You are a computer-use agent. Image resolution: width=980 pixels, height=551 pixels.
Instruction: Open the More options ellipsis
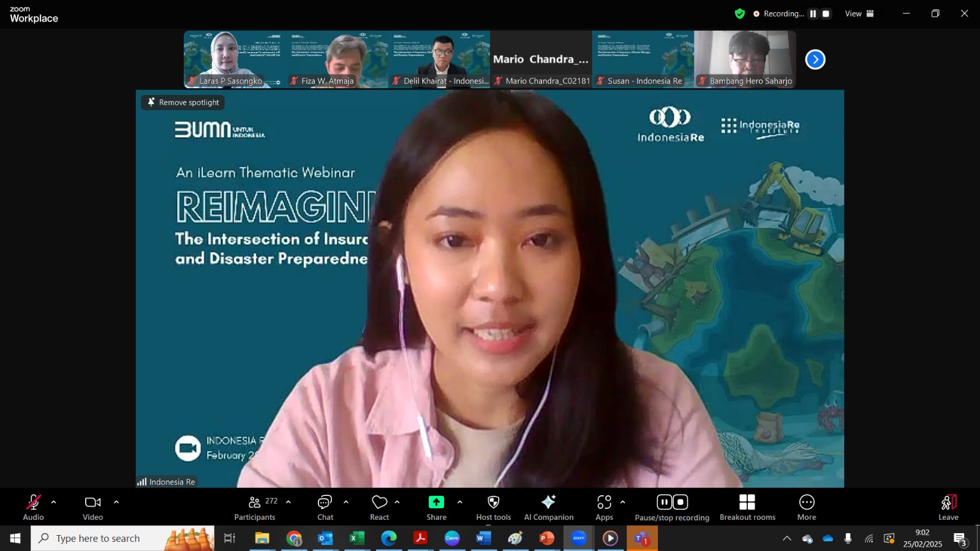point(807,503)
